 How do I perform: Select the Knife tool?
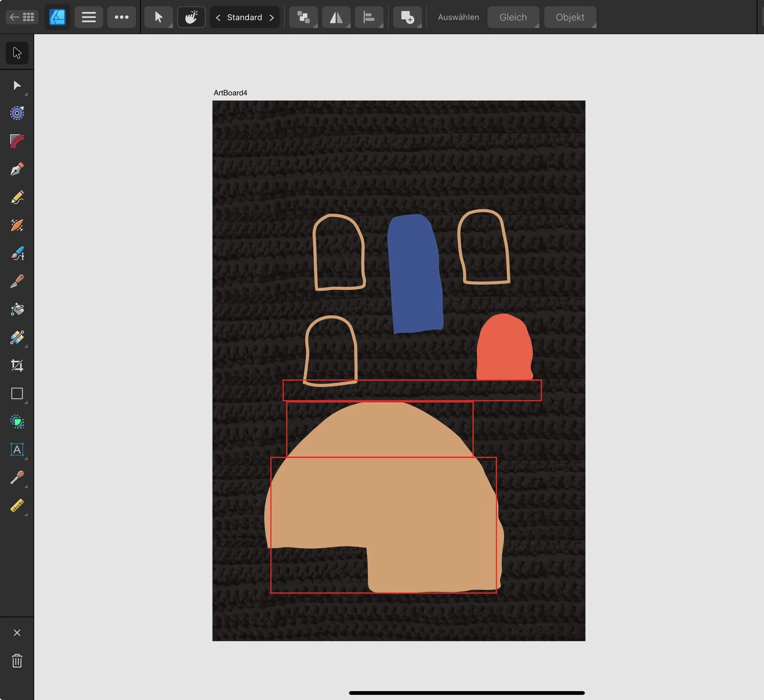[17, 281]
